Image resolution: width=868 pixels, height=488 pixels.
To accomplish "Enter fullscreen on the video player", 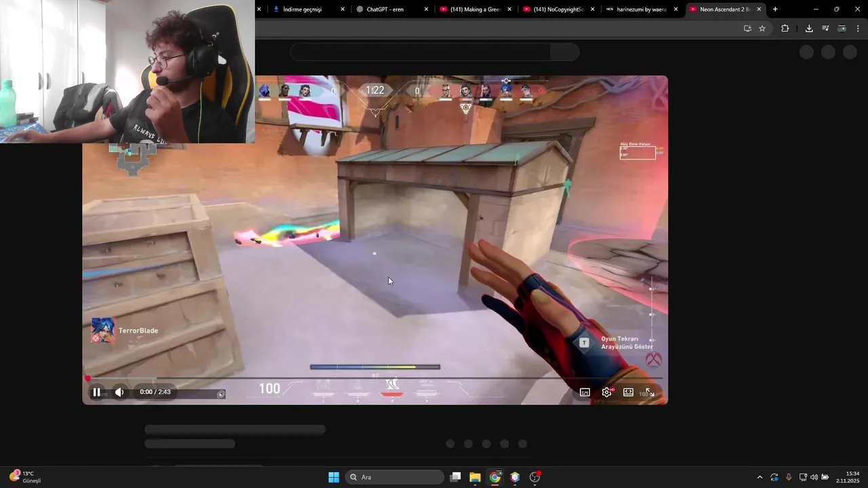I will point(650,392).
